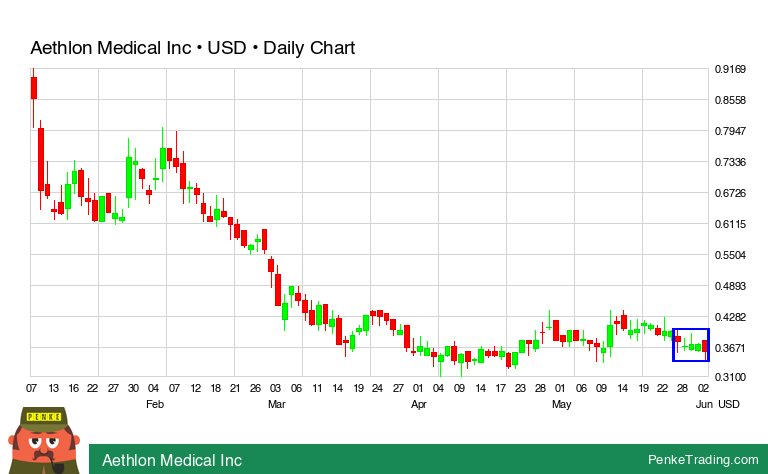Click the date tick labeled 16

tap(73, 388)
